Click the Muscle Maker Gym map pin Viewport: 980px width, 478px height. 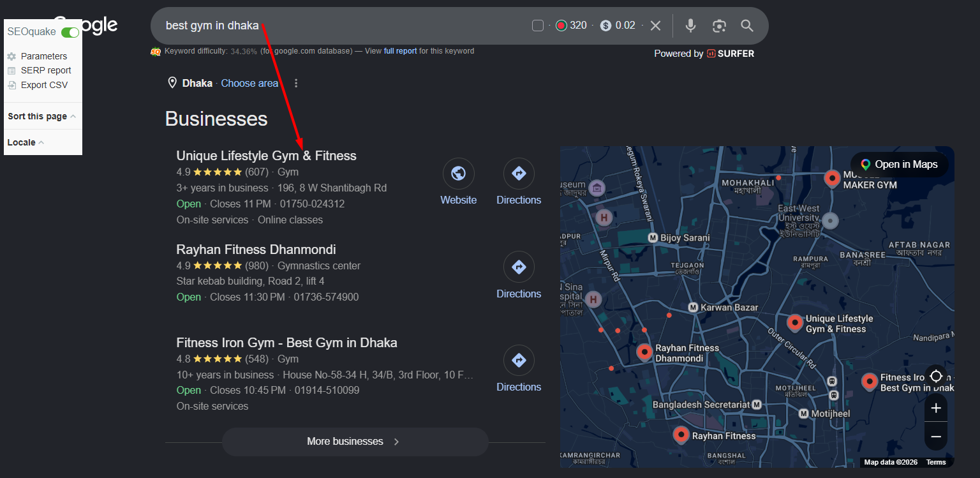(832, 178)
